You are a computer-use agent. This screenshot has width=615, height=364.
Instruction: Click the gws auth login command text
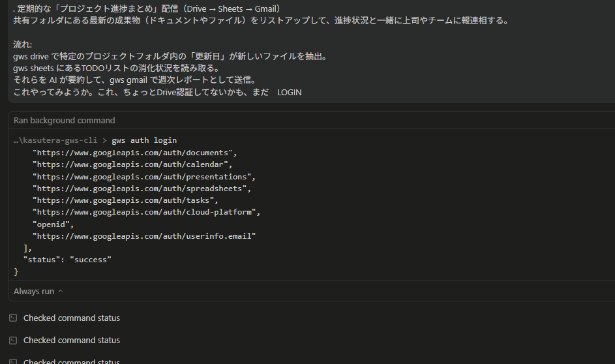click(x=144, y=140)
